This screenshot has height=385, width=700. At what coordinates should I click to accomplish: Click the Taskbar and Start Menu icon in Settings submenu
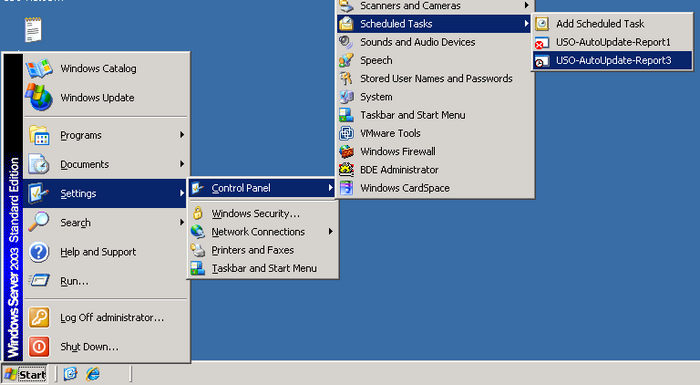(198, 268)
